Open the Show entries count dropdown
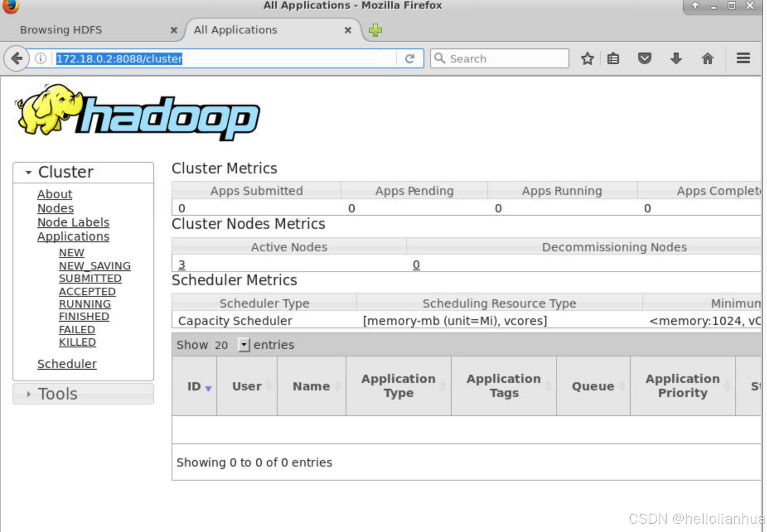The height and width of the screenshot is (532, 767). pos(244,344)
